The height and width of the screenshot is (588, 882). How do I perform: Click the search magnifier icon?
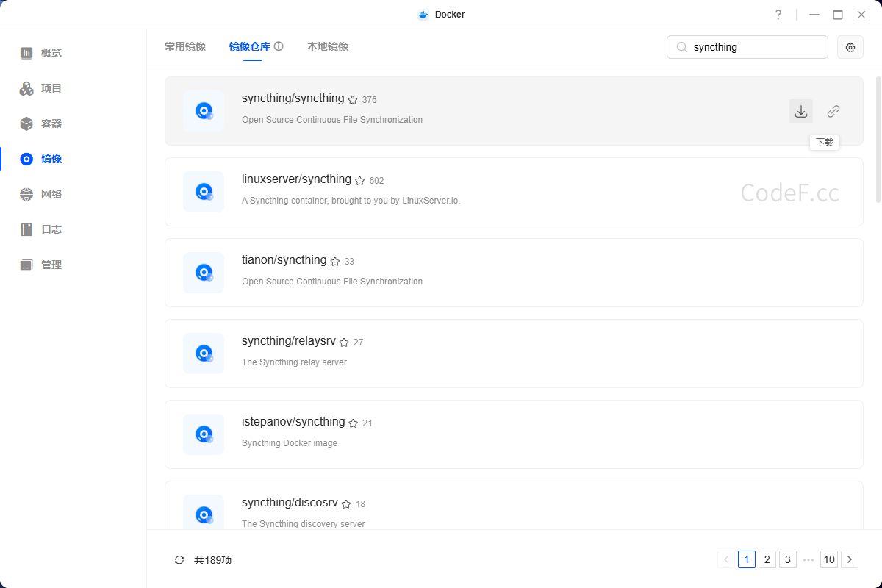pos(682,47)
